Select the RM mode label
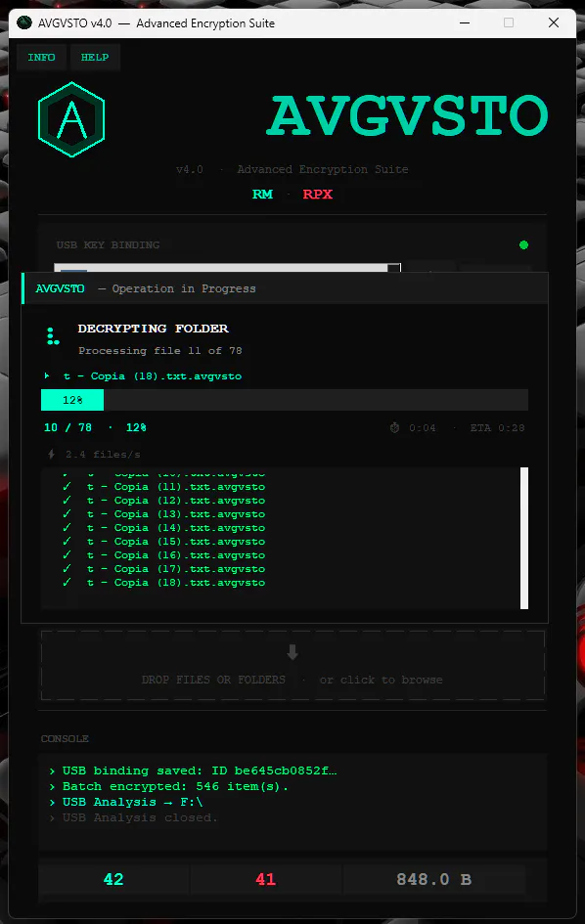 coord(262,194)
